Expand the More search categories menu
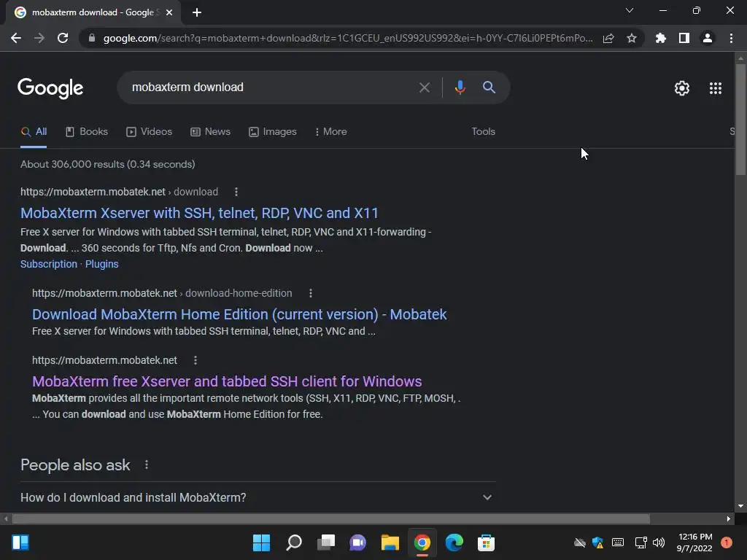This screenshot has width=747, height=560. pyautogui.click(x=330, y=132)
